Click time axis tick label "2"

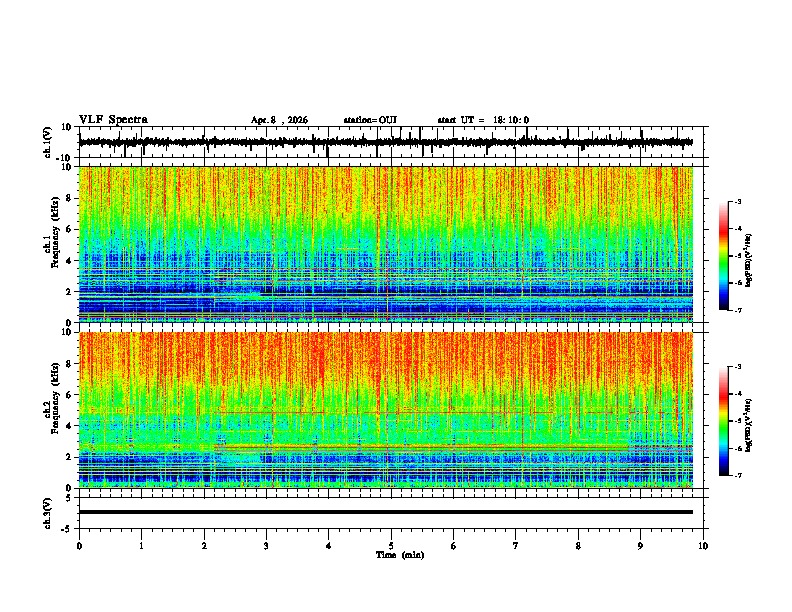[x=204, y=546]
